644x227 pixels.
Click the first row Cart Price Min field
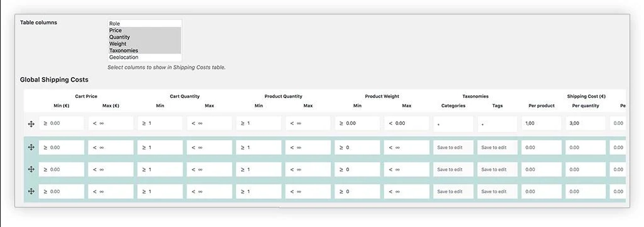pyautogui.click(x=62, y=123)
